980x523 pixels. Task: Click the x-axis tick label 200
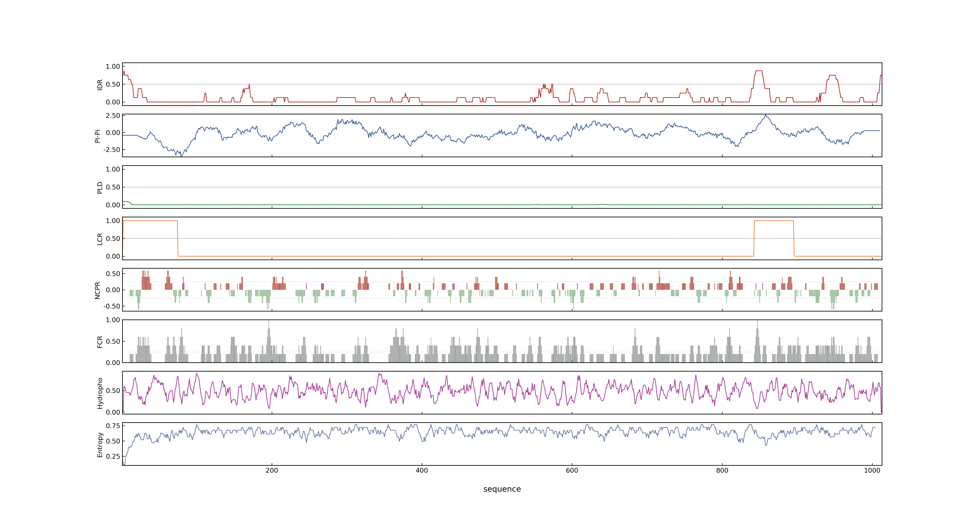click(x=272, y=470)
